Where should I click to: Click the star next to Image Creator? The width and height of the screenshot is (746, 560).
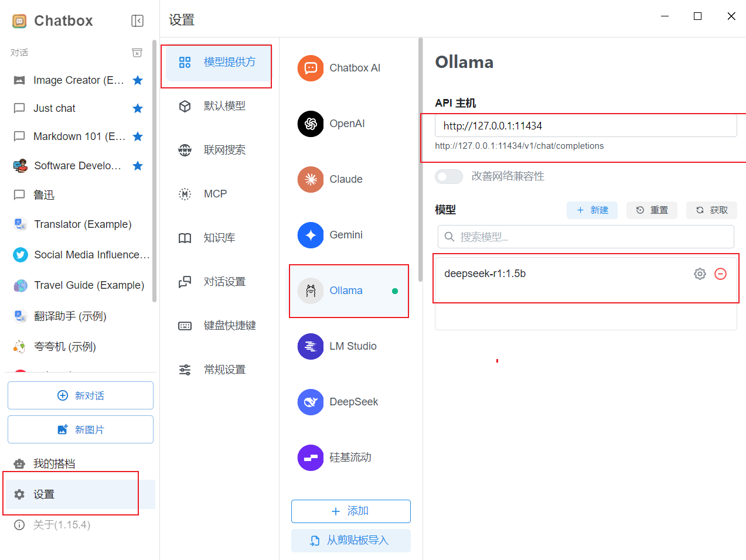138,80
